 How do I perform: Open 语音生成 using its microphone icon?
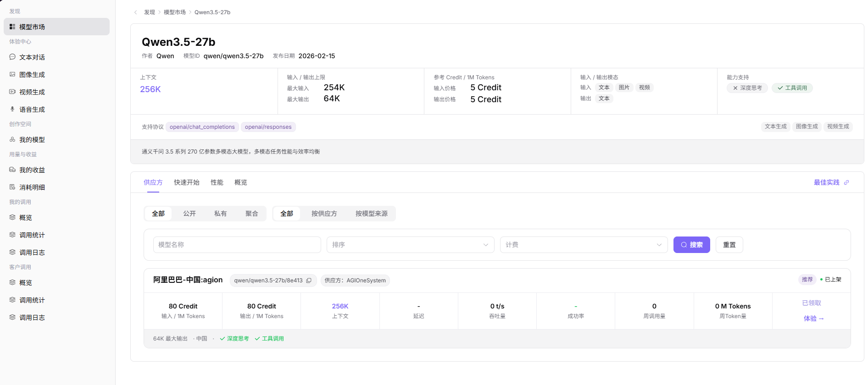pyautogui.click(x=12, y=109)
